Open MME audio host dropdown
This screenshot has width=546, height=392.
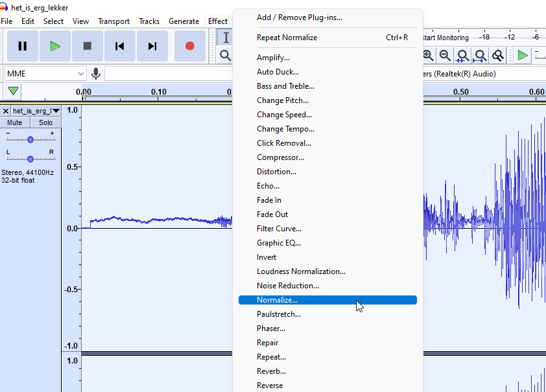(45, 74)
